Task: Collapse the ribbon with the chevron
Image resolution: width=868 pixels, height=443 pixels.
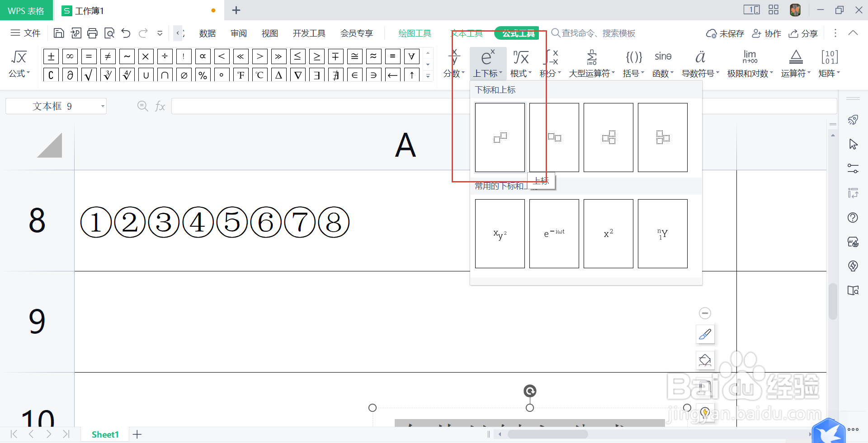Action: point(853,33)
